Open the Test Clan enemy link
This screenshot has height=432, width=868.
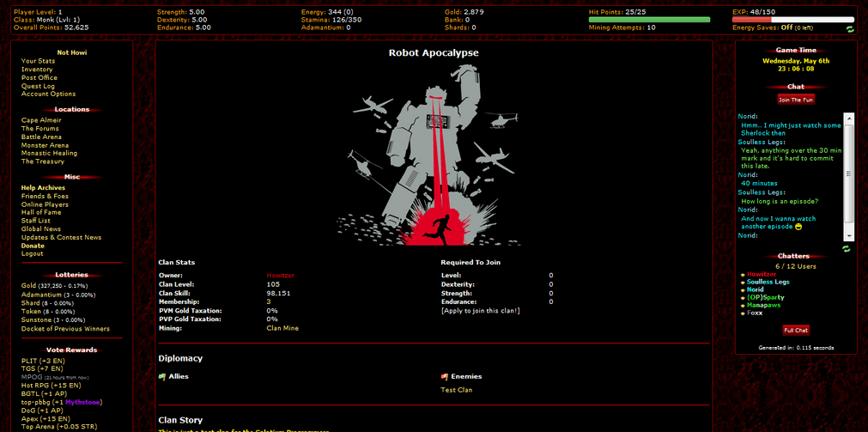[x=456, y=390]
